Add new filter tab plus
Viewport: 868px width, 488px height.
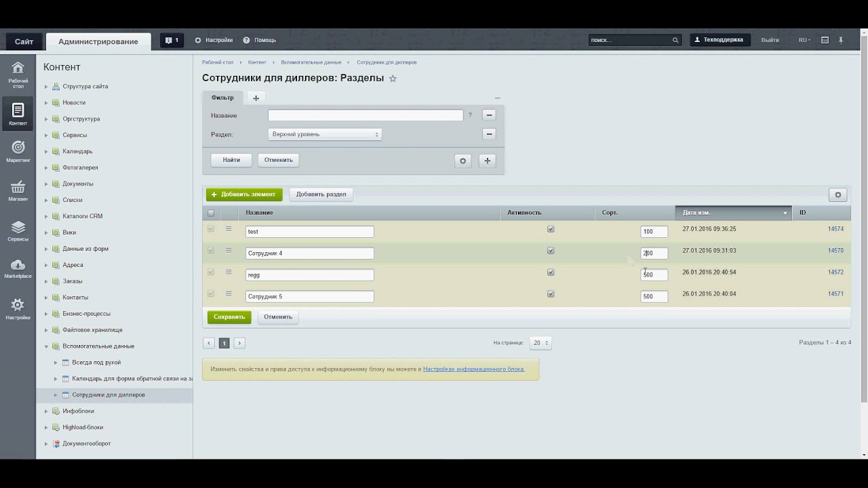tap(256, 98)
